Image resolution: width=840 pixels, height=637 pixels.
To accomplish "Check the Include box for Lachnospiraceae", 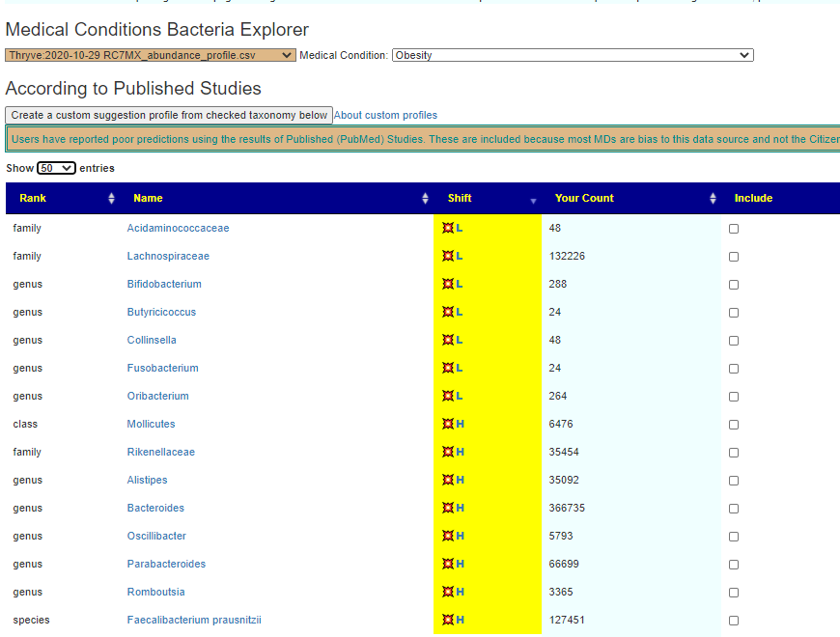I will [x=734, y=257].
